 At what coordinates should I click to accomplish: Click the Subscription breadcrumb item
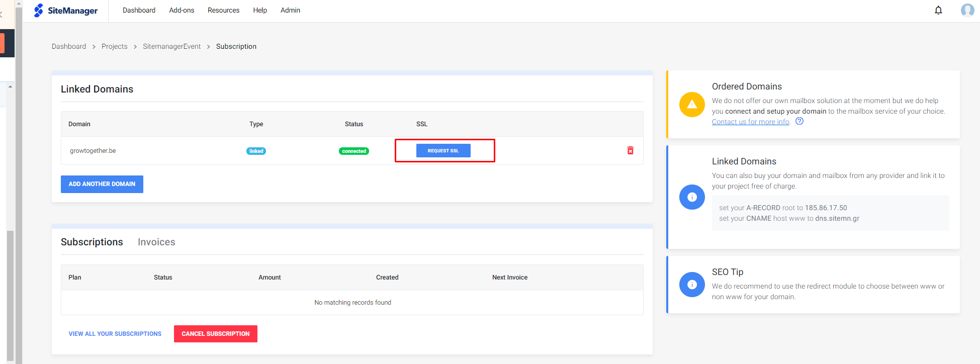236,46
